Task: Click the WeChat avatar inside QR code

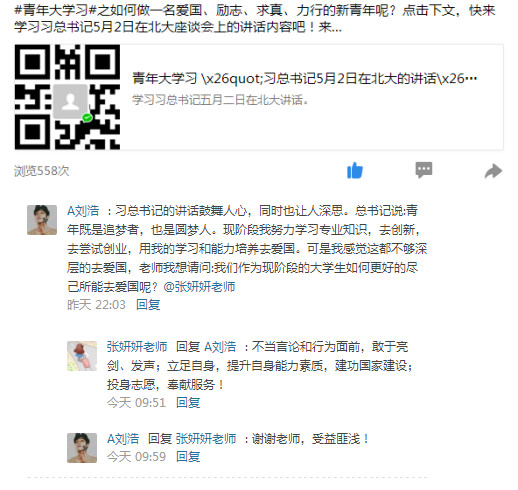Action: tap(71, 101)
